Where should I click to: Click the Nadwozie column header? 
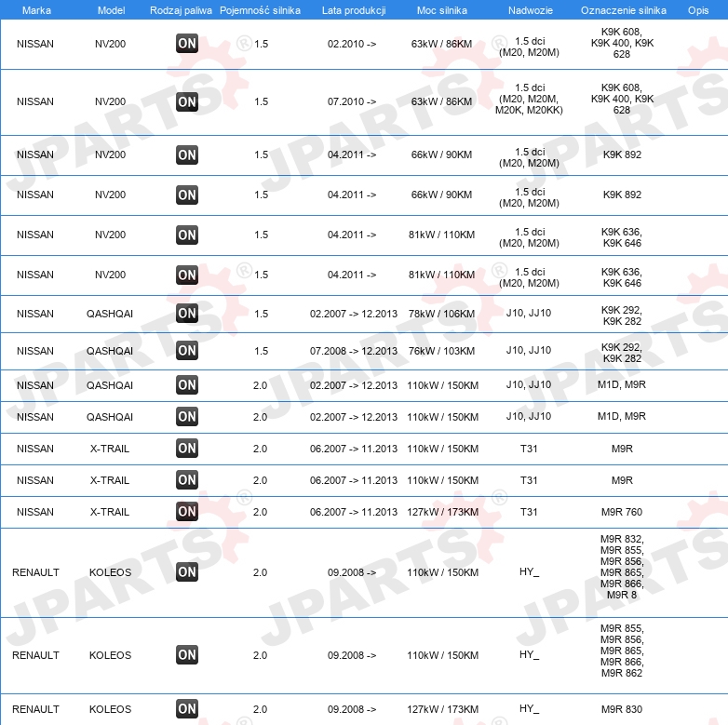531,10
